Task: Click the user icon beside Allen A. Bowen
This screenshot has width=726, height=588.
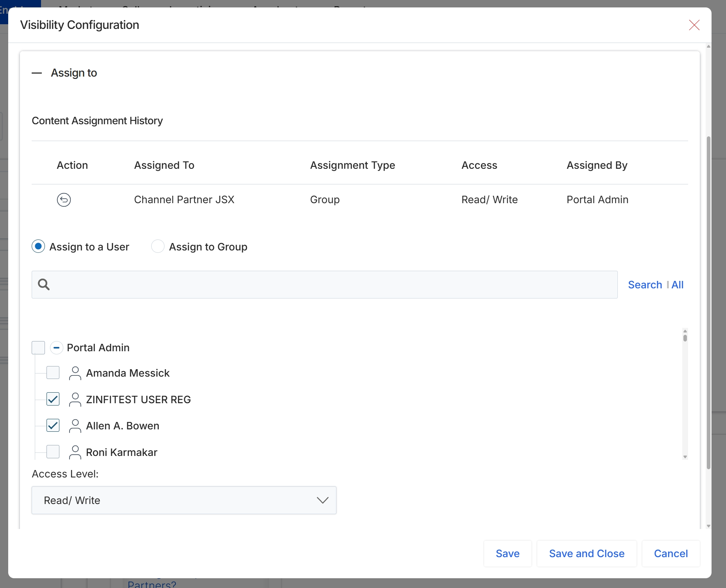Action: coord(75,426)
